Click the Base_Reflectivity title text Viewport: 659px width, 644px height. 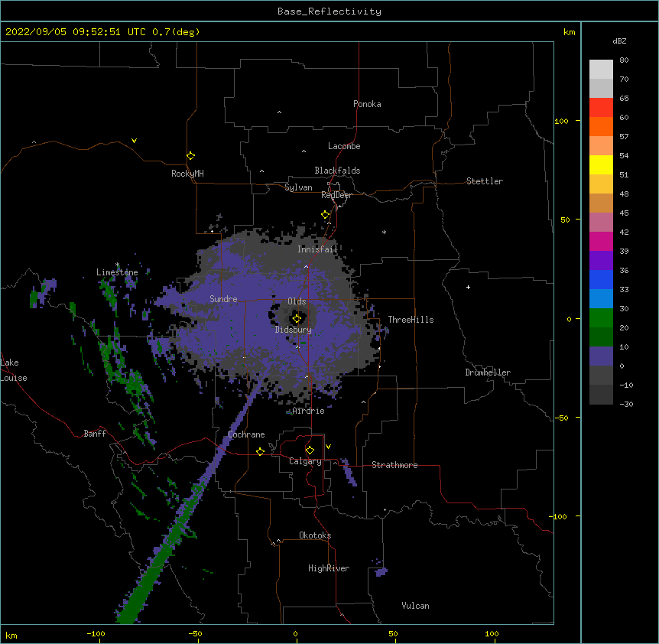point(329,11)
